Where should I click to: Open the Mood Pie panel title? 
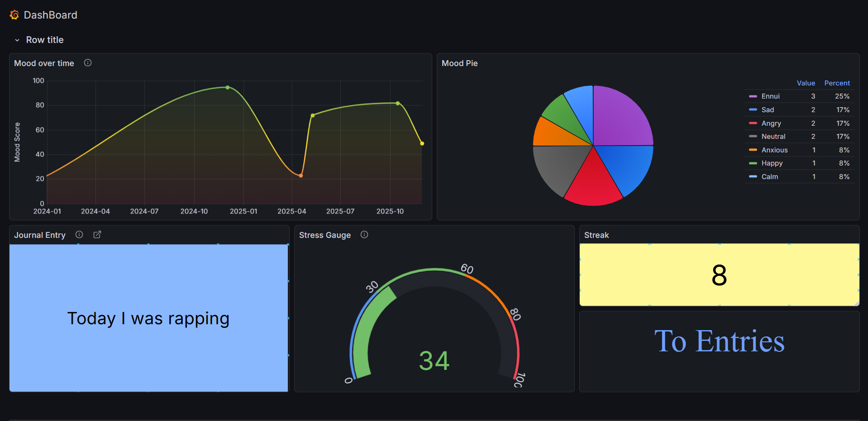click(459, 63)
